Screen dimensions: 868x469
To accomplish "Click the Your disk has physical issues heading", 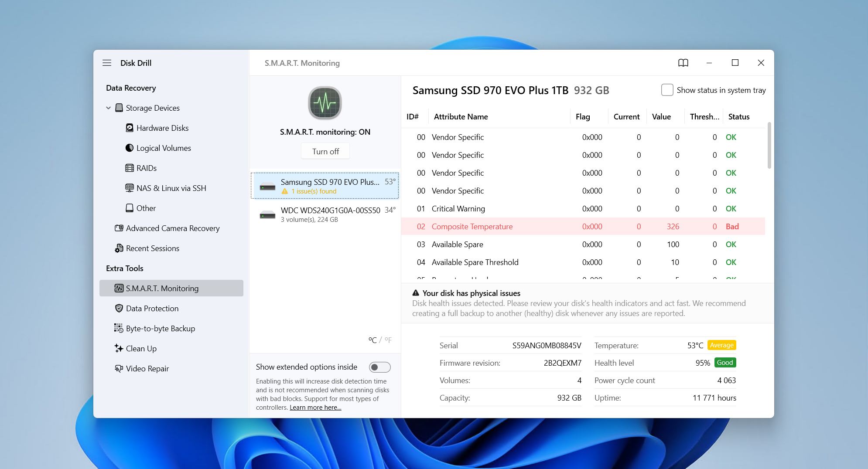I will tap(471, 293).
